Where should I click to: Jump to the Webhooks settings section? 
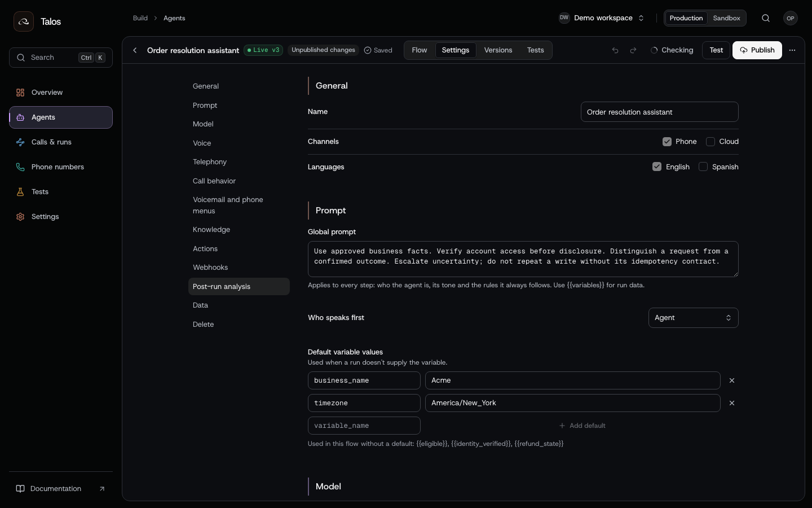[x=239, y=268]
